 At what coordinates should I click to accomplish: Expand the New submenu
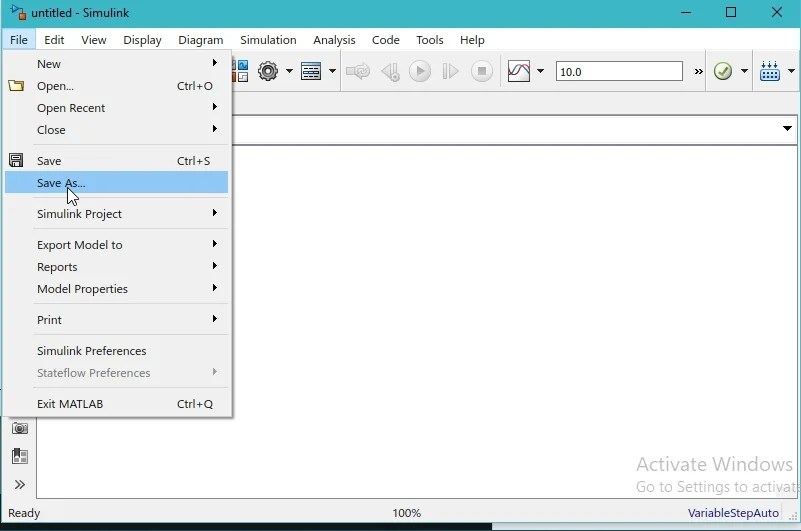click(x=116, y=64)
